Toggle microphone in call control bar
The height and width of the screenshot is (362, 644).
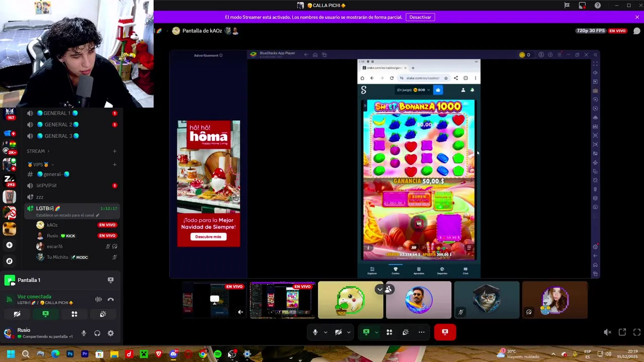(x=315, y=332)
